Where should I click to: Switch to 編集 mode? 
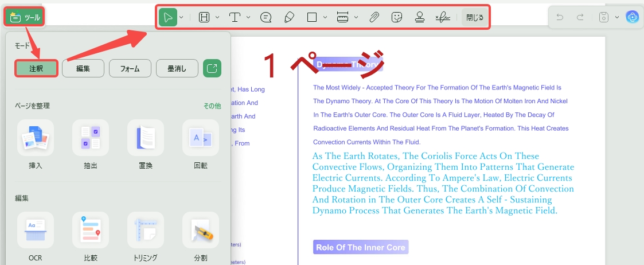tap(83, 68)
